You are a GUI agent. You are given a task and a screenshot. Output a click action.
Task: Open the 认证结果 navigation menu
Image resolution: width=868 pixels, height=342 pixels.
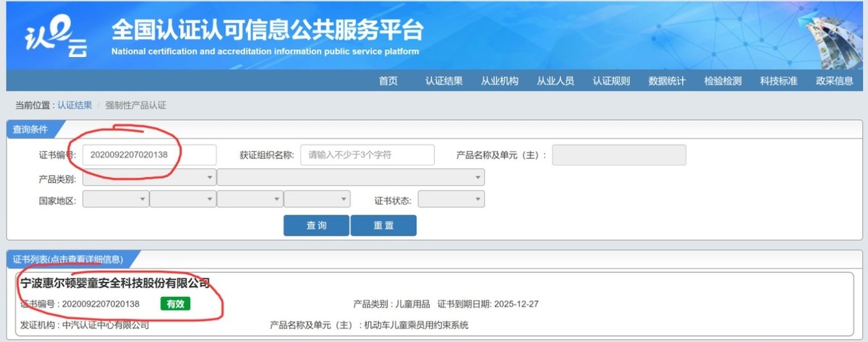pos(444,81)
